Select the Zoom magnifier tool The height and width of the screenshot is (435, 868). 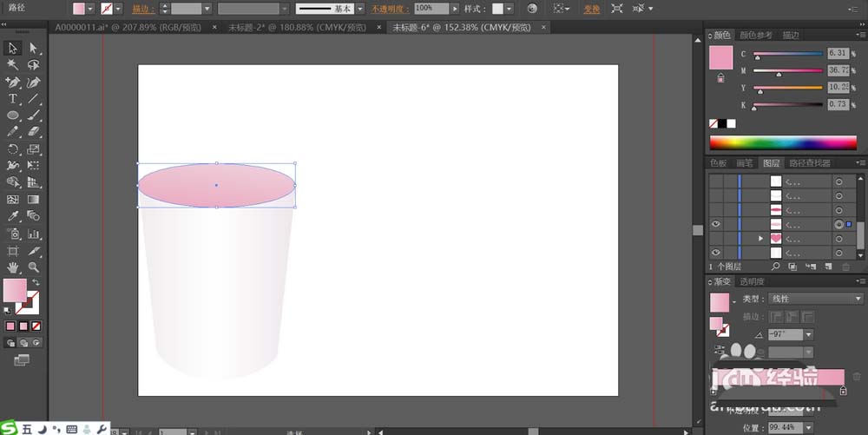pos(34,267)
